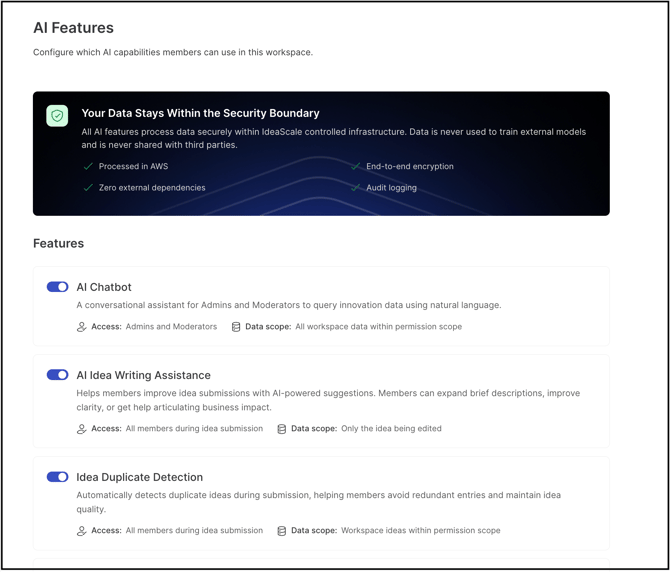
Task: Click the 'End-to-end encryption' text
Action: (x=410, y=167)
